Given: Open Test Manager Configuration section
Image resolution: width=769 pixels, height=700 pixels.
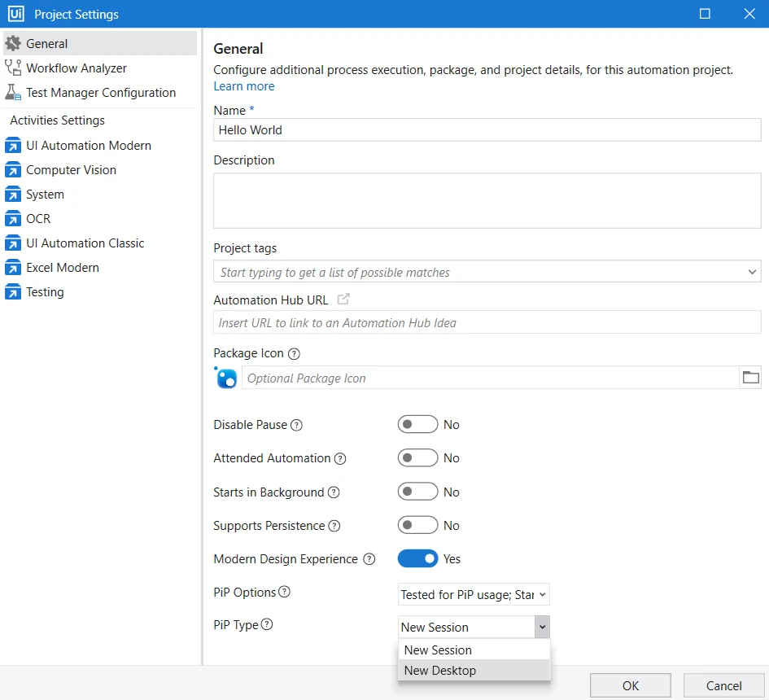Looking at the screenshot, I should (x=100, y=92).
